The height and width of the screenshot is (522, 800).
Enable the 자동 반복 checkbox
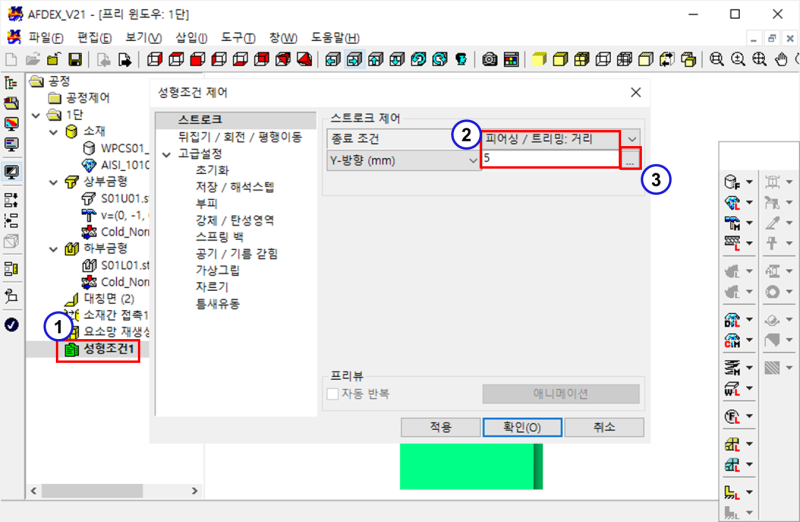(335, 394)
